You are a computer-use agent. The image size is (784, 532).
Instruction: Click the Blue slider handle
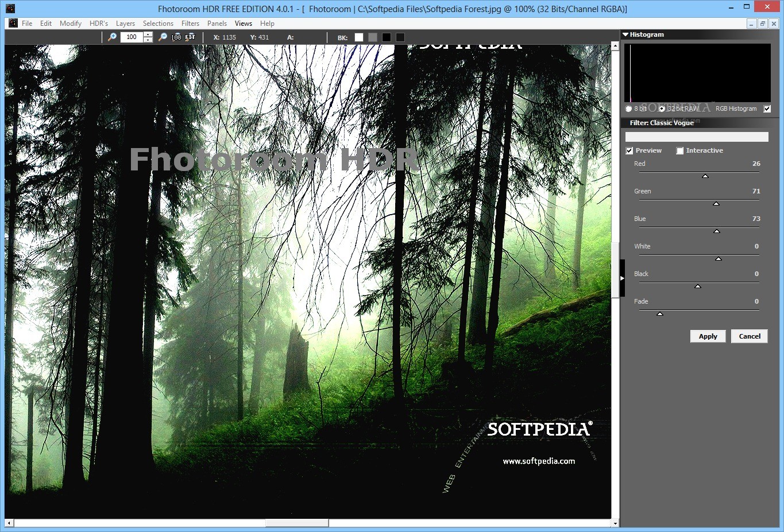pyautogui.click(x=717, y=231)
